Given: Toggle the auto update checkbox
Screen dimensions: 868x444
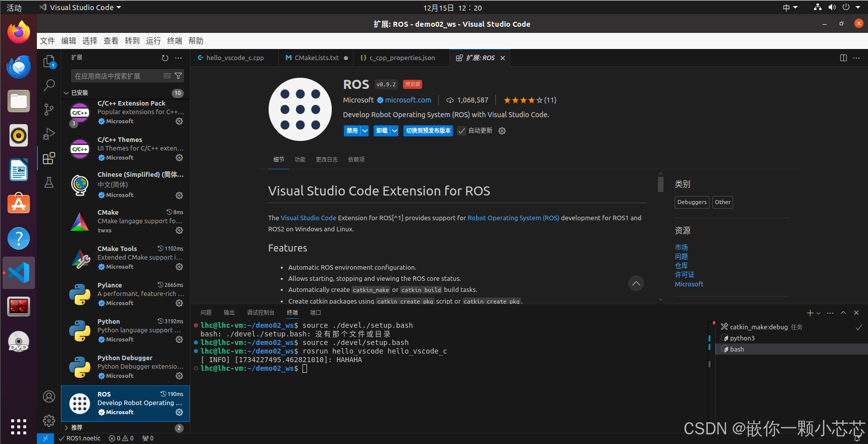Looking at the screenshot, I should 462,131.
